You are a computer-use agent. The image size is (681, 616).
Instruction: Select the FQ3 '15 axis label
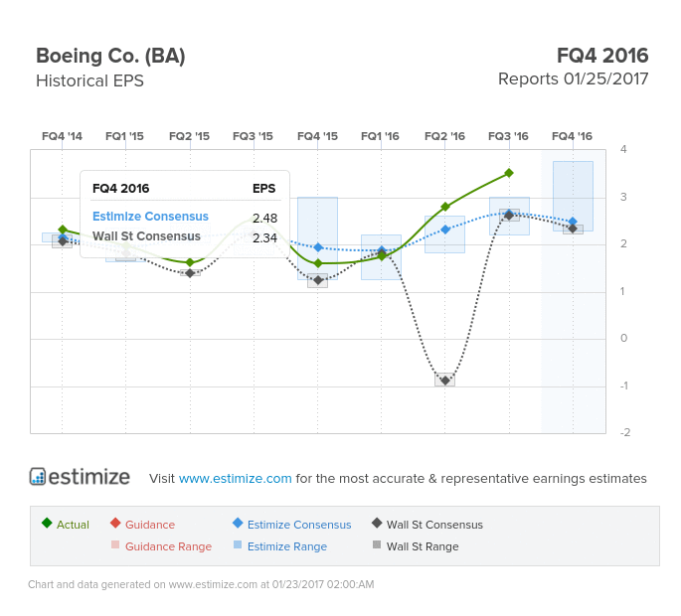click(253, 136)
